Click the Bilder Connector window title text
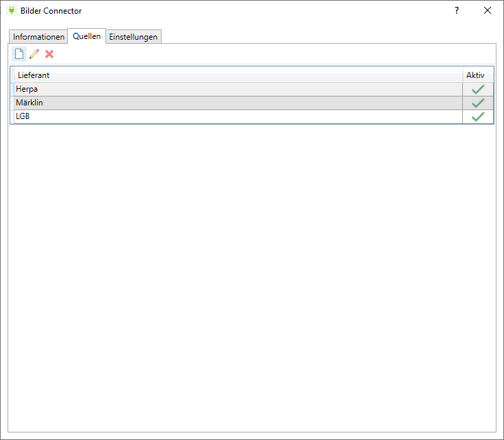The image size is (504, 440). click(51, 11)
